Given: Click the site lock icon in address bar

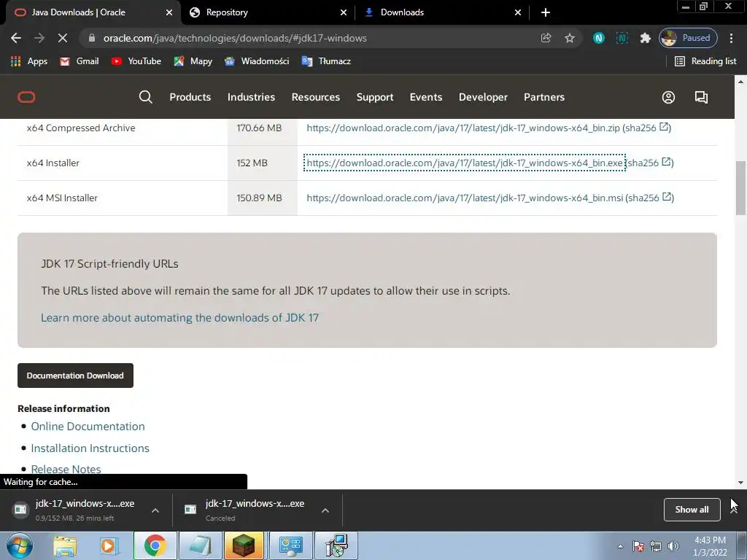Looking at the screenshot, I should coord(92,38).
